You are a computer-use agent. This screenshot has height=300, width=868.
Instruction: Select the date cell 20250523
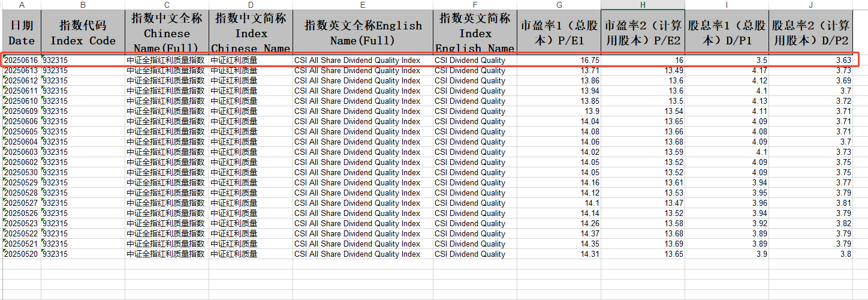pyautogui.click(x=22, y=223)
